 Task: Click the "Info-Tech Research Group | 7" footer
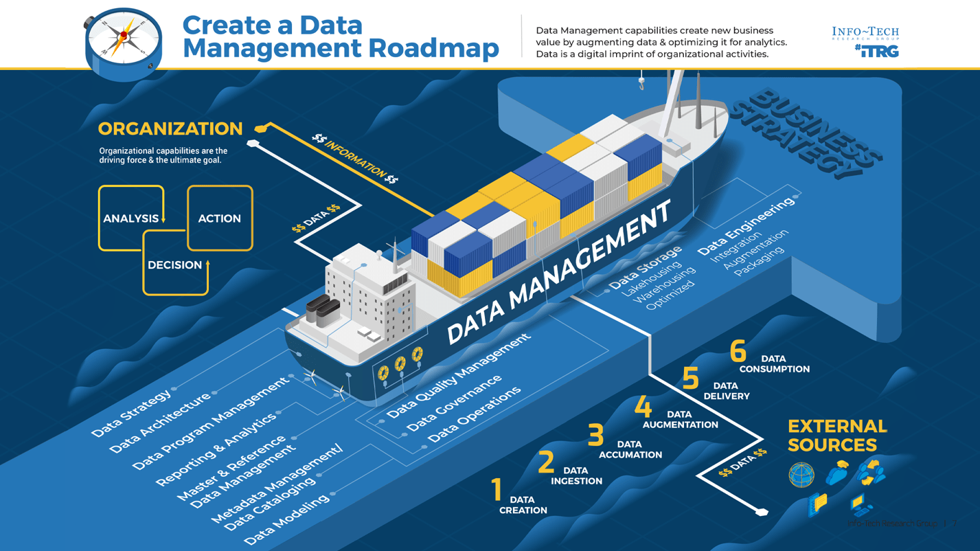tap(902, 524)
